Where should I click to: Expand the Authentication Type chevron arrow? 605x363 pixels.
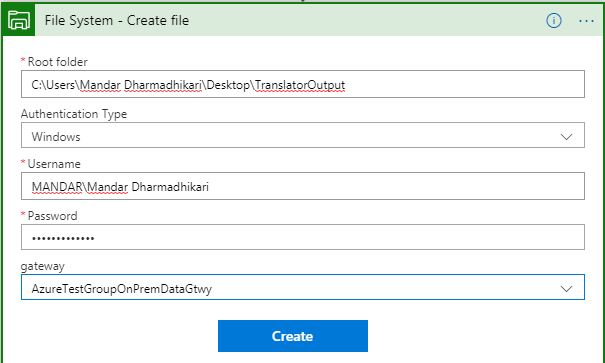tap(566, 137)
